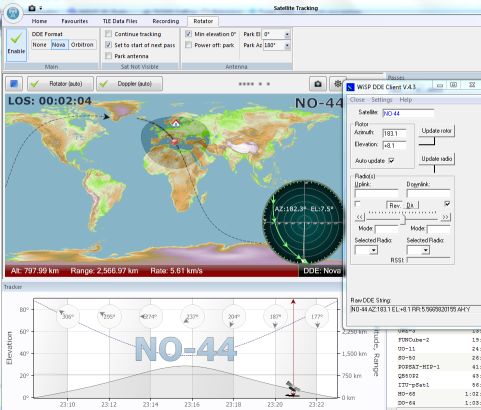Click the Range: 2,566.97 km readout

tap(104, 271)
